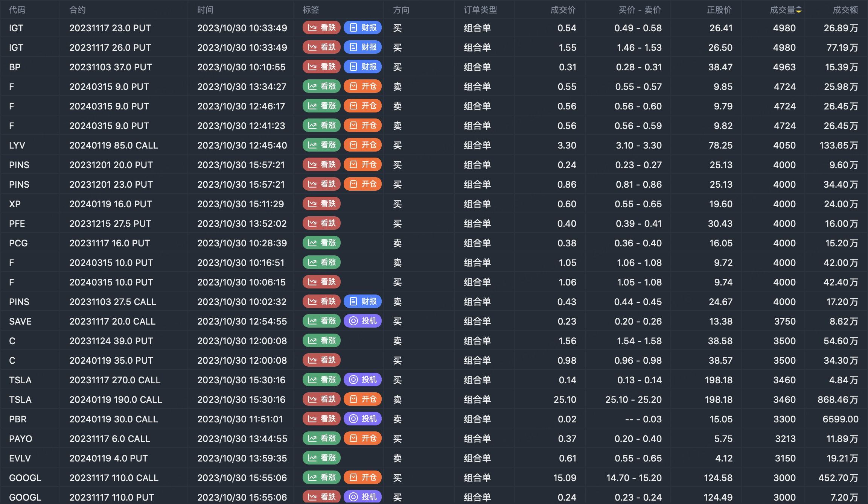Screen dimensions: 868x504
Task: Select the 868.46万 turnover value
Action: tap(838, 399)
